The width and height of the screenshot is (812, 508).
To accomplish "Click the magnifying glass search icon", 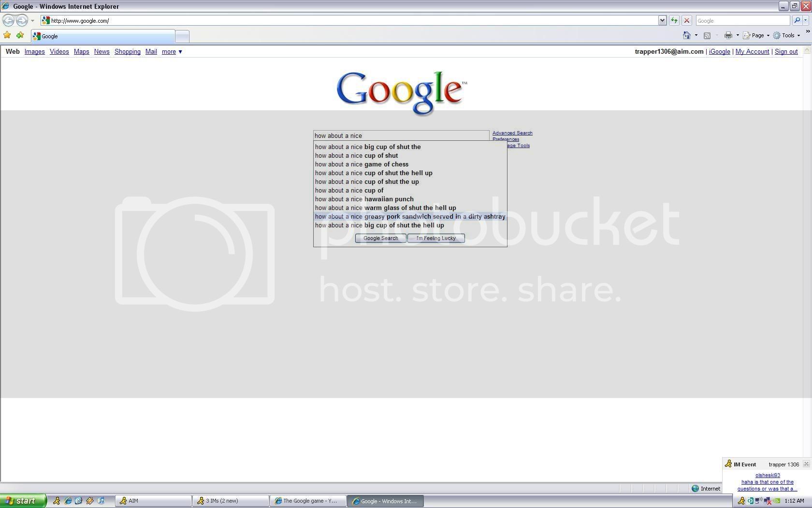I will tap(797, 20).
